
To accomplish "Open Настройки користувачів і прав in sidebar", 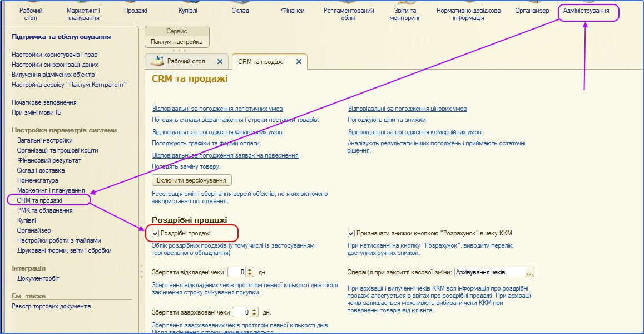I will click(x=55, y=55).
